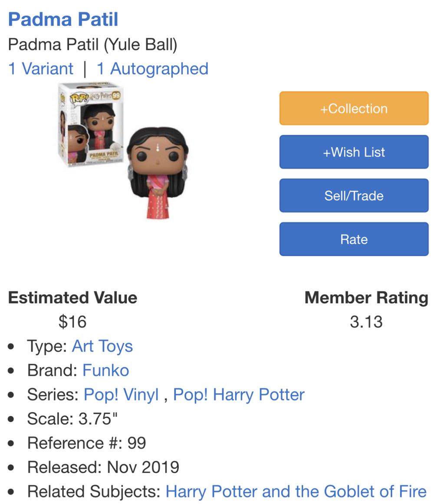The height and width of the screenshot is (504, 434).
Task: Add Padma Patil to Wish List
Action: pos(353,152)
